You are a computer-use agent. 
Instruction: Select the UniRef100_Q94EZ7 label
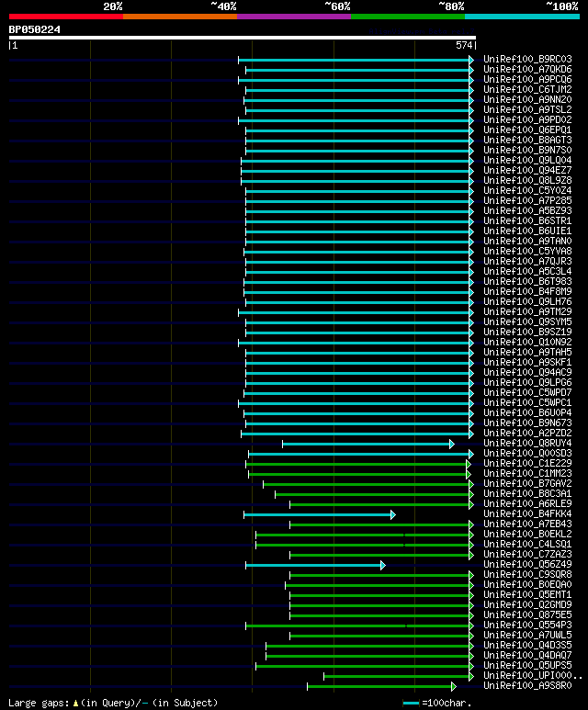[x=527, y=170]
